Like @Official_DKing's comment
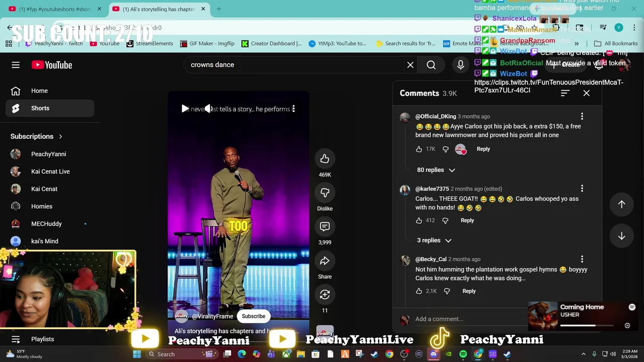644x362 pixels. coord(419,149)
